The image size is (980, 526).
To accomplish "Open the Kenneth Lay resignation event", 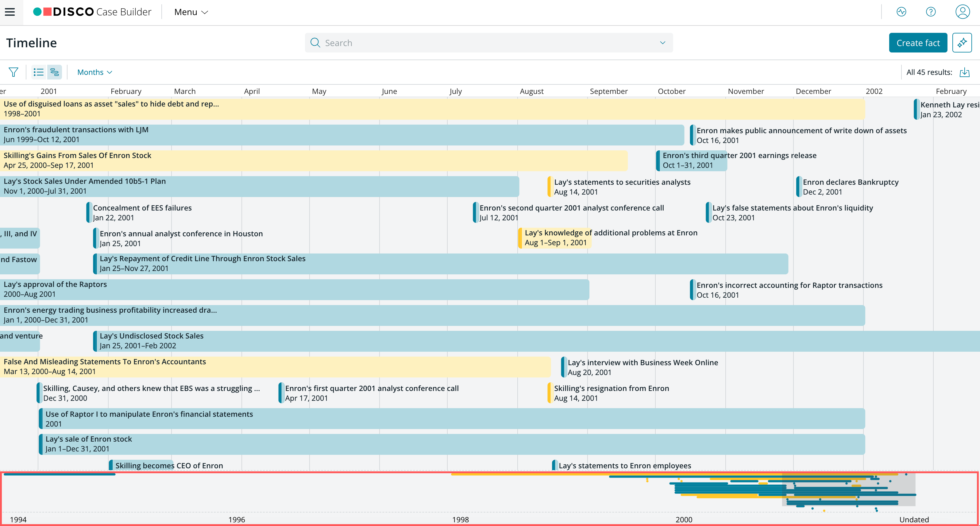I will pyautogui.click(x=947, y=110).
